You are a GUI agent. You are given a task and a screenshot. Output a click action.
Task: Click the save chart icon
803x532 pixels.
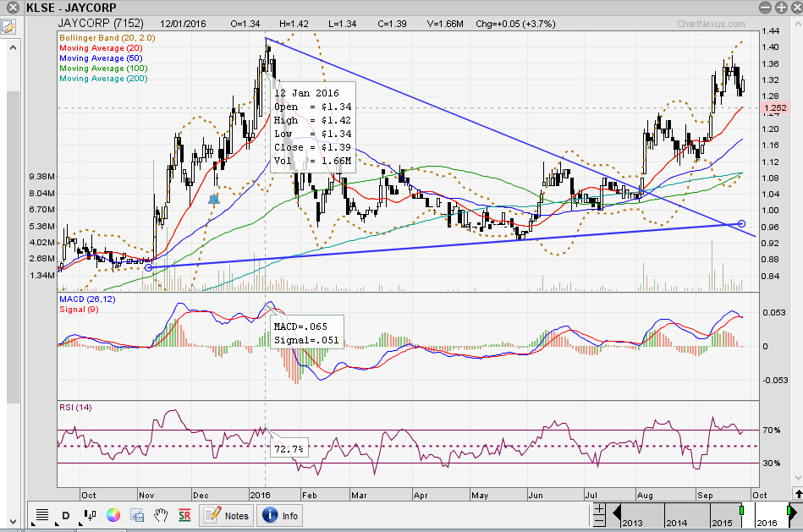[137, 515]
